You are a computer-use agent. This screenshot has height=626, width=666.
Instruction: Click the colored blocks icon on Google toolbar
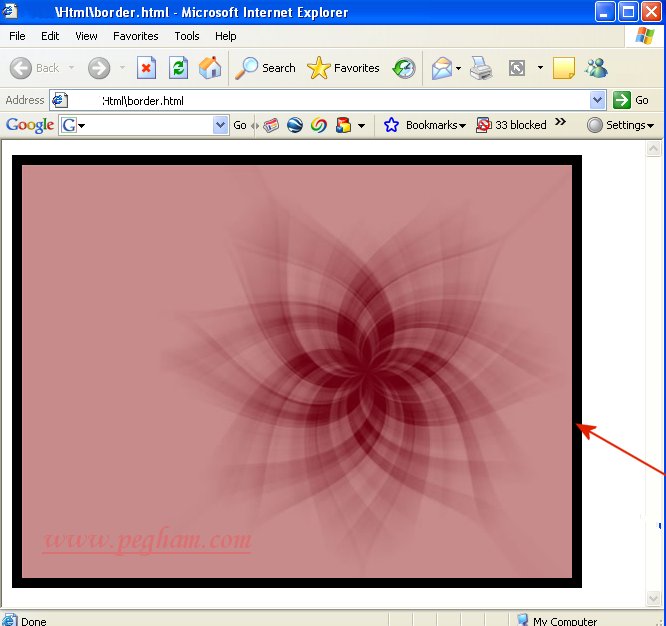[x=343, y=125]
